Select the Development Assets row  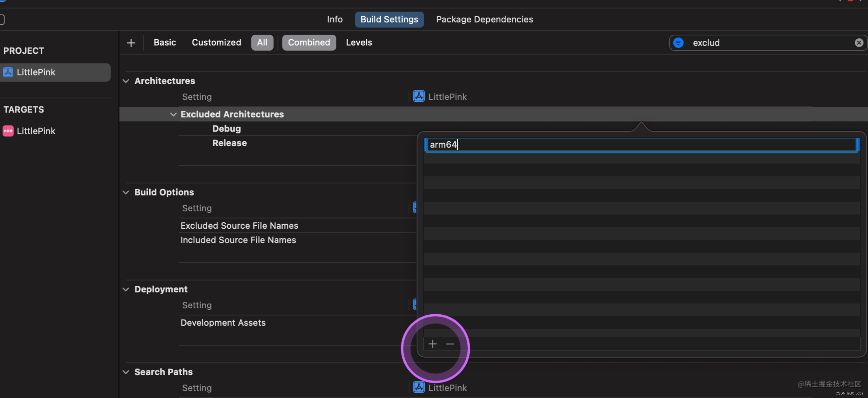223,323
